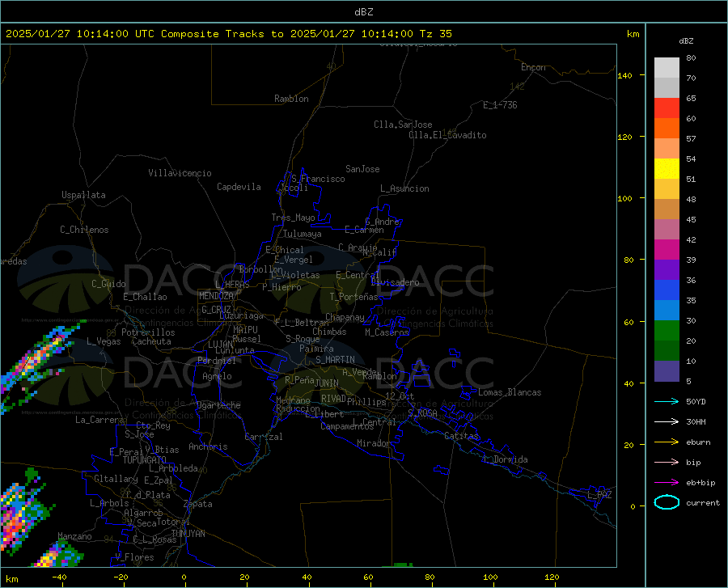Viewport: 728px width, 588px height.
Task: Click the Encon map label
Action: [x=533, y=67]
